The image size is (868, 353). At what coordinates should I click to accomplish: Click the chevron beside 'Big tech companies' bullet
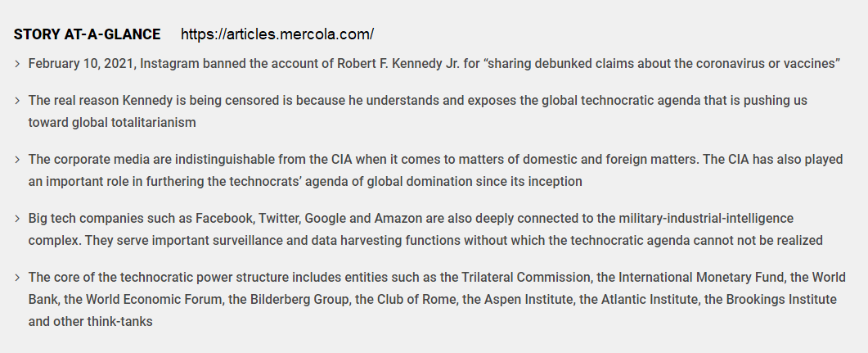coord(18,219)
